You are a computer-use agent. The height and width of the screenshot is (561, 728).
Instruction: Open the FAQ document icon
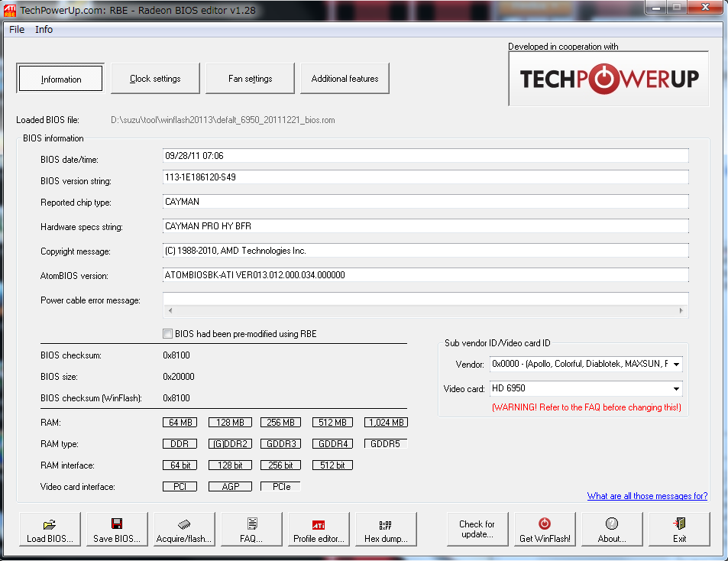[x=251, y=524]
